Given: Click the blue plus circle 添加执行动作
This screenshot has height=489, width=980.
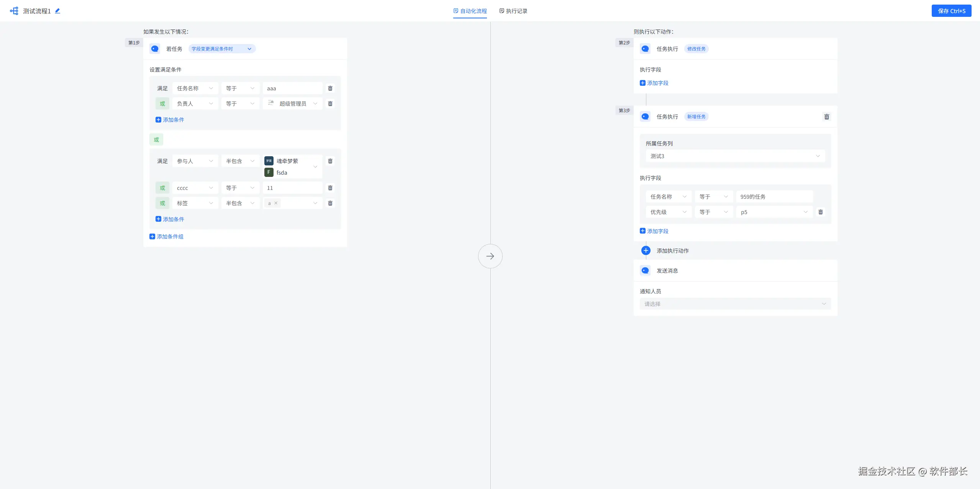Looking at the screenshot, I should tap(646, 250).
